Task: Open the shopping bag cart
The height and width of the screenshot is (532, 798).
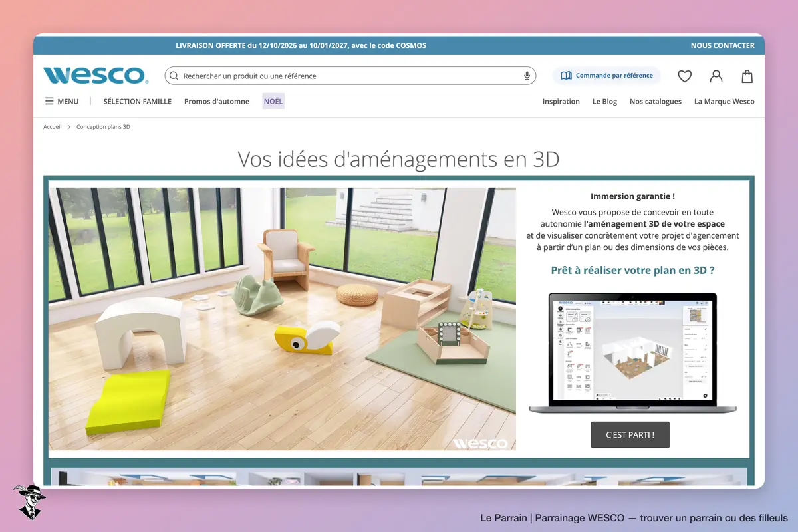Action: (747, 76)
